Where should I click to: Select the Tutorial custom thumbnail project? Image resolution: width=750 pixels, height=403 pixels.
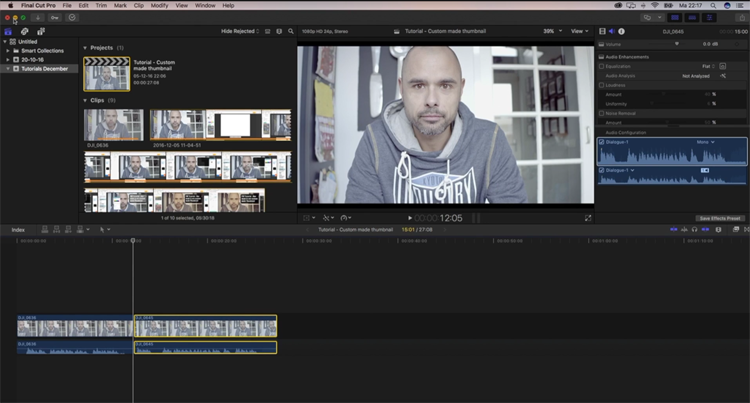(107, 73)
